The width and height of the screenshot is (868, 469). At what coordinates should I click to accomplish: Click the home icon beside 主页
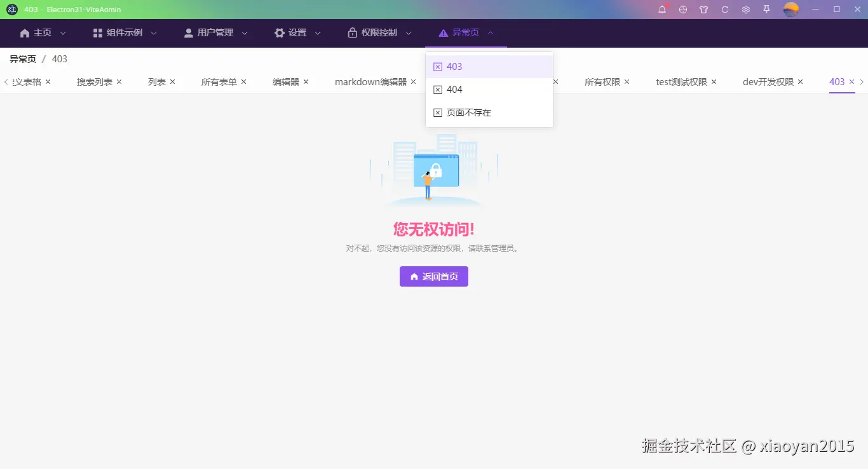(x=25, y=33)
